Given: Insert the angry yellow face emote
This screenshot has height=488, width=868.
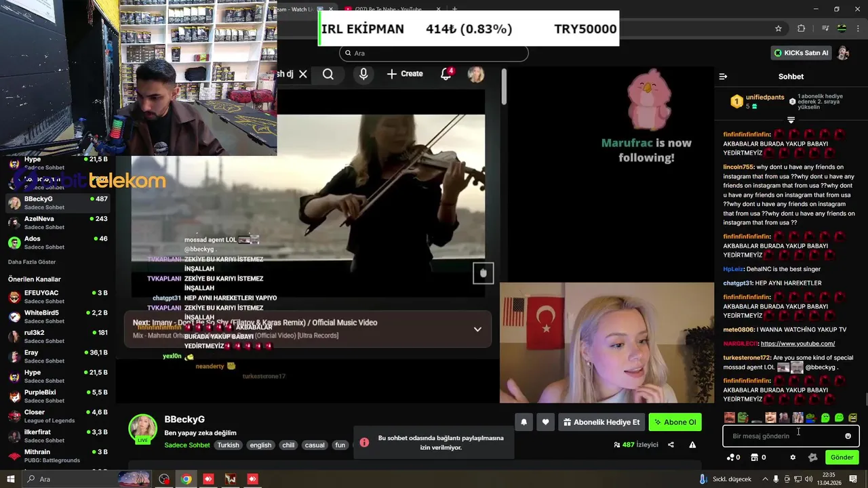Looking at the screenshot, I should (x=852, y=418).
